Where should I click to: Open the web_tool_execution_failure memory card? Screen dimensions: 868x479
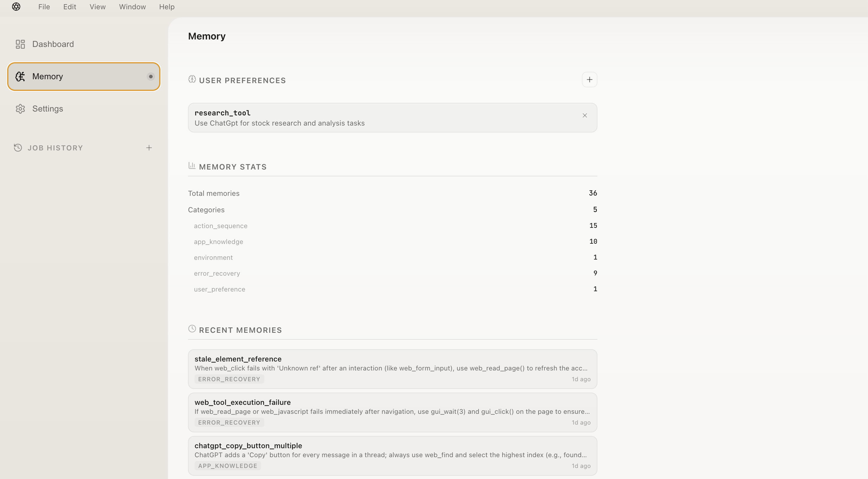tap(392, 412)
